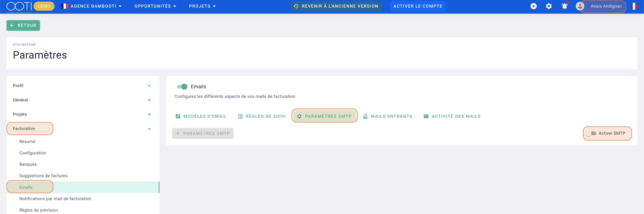Click the Retour button

pos(23,25)
